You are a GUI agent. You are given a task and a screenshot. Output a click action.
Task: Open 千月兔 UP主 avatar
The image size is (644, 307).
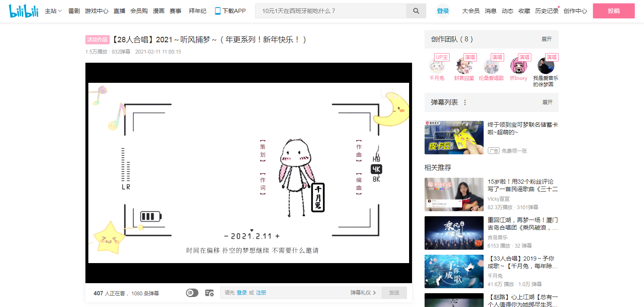point(437,66)
